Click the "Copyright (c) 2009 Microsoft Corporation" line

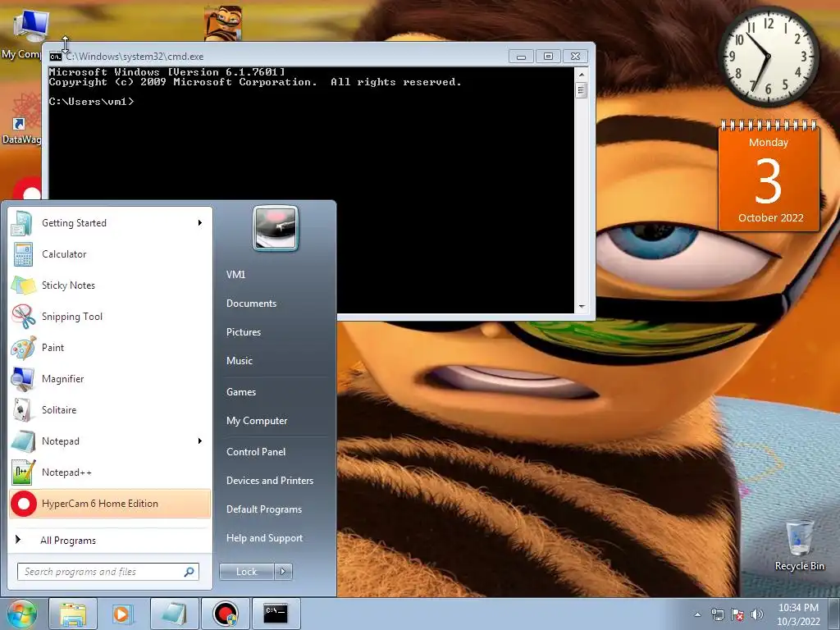[182, 82]
